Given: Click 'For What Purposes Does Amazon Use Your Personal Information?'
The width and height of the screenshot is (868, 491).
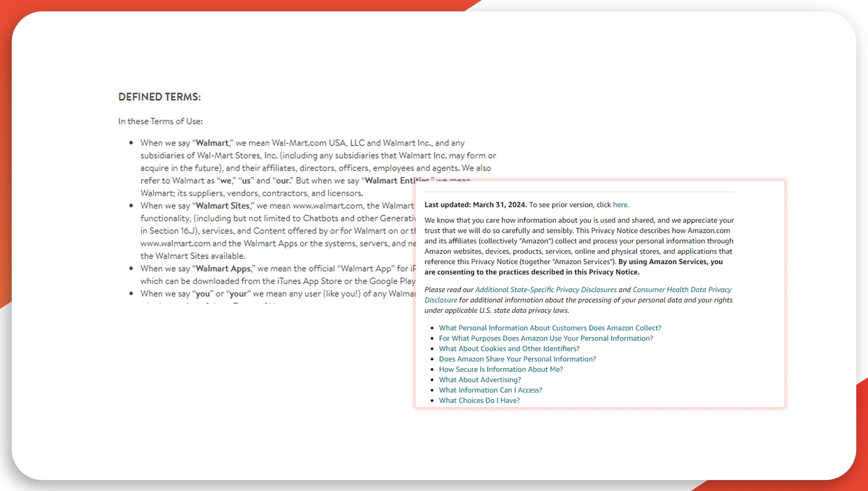Looking at the screenshot, I should click(x=545, y=338).
